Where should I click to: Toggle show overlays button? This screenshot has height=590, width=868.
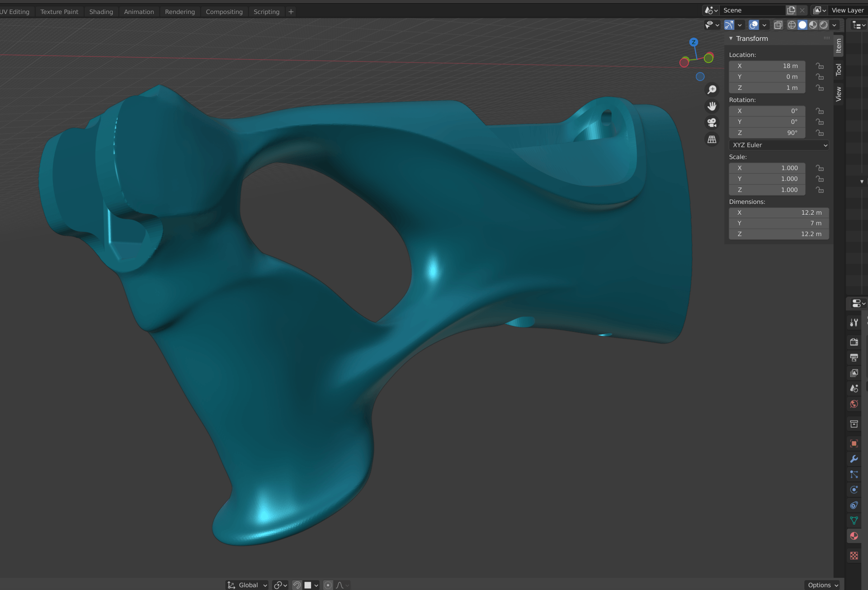point(754,25)
